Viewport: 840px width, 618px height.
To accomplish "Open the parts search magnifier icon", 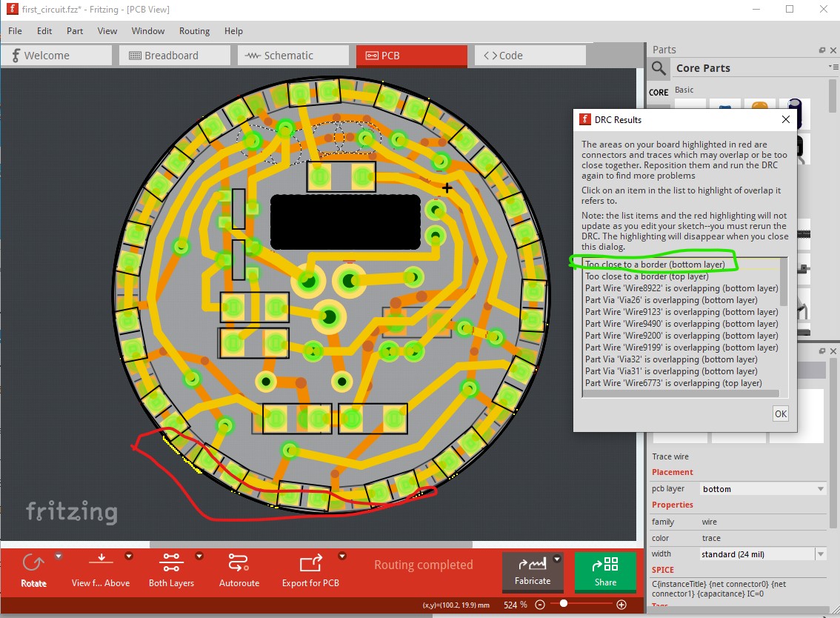I will pyautogui.click(x=659, y=68).
